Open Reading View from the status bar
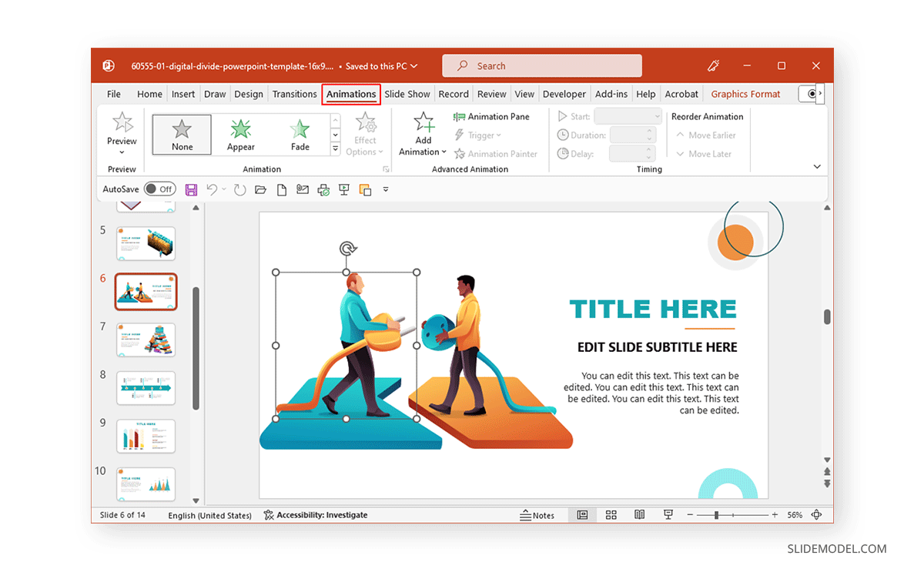 click(x=639, y=515)
